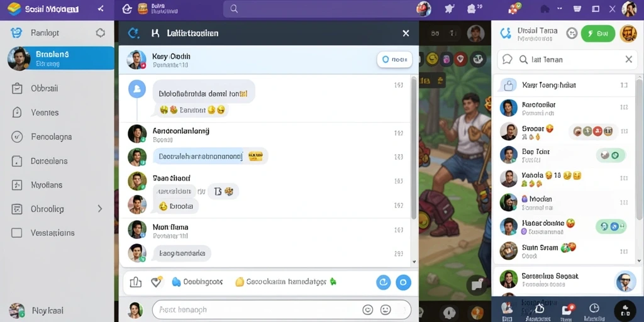
Task: Click the search magnifier in top bar
Action: pos(234,9)
